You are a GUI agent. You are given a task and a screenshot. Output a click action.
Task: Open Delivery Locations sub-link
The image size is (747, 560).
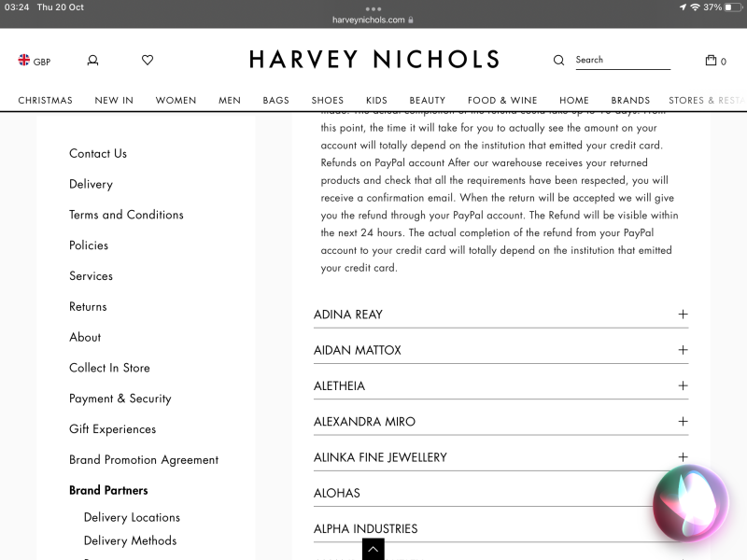point(132,517)
